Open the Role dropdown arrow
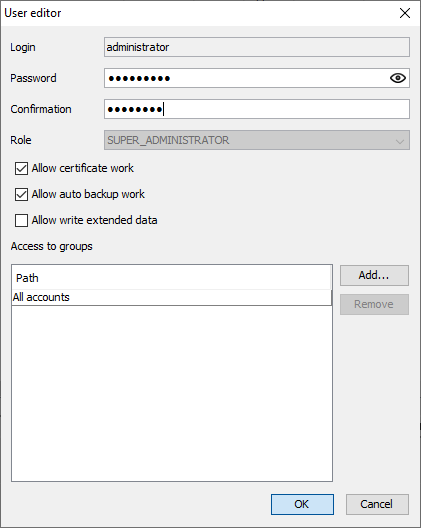Screen dimensions: 421x528 (400, 141)
